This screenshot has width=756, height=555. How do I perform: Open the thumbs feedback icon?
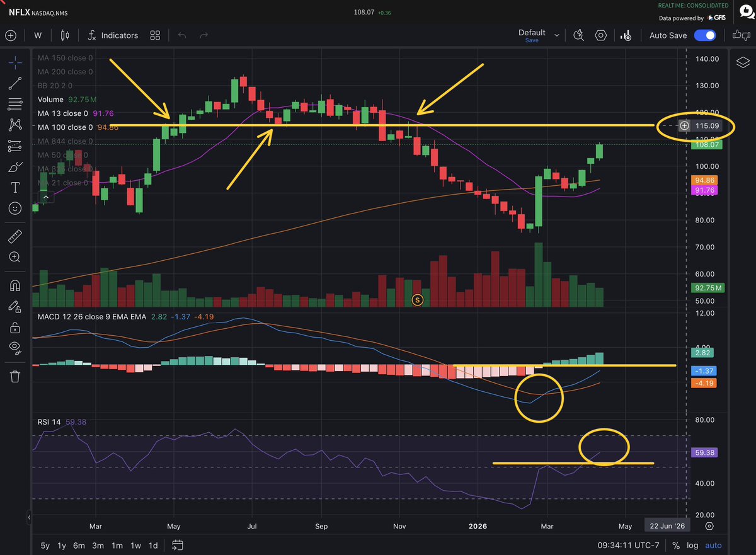pyautogui.click(x=741, y=35)
